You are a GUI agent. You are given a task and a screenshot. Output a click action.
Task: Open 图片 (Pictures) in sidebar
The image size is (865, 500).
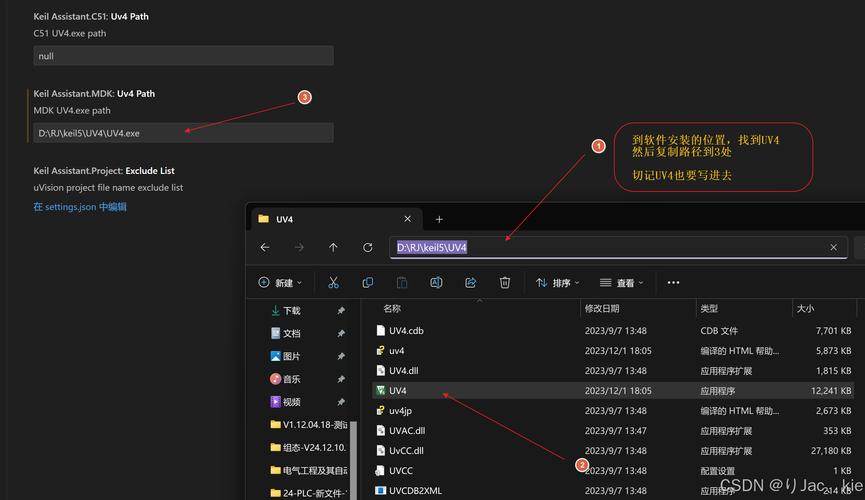pyautogui.click(x=286, y=357)
